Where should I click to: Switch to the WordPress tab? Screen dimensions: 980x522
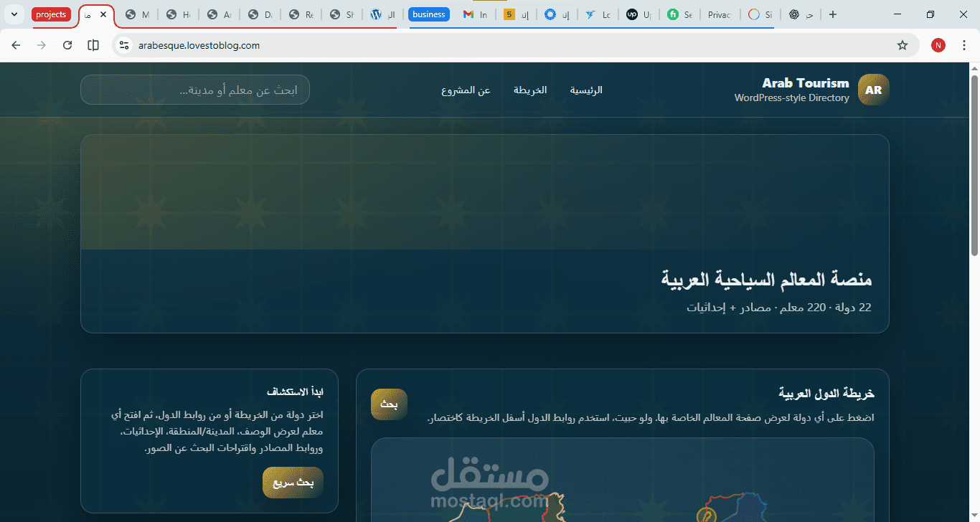pos(384,14)
